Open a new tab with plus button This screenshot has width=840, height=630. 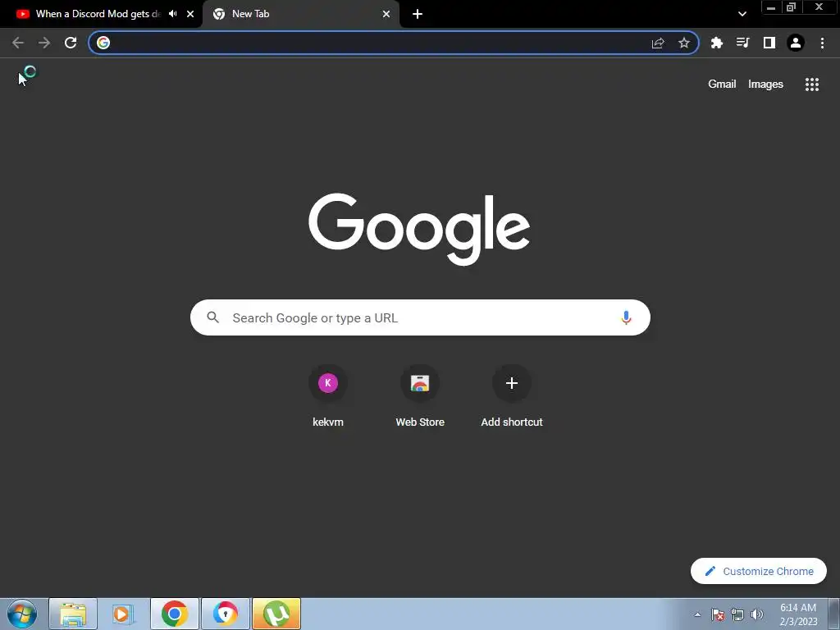coord(418,14)
